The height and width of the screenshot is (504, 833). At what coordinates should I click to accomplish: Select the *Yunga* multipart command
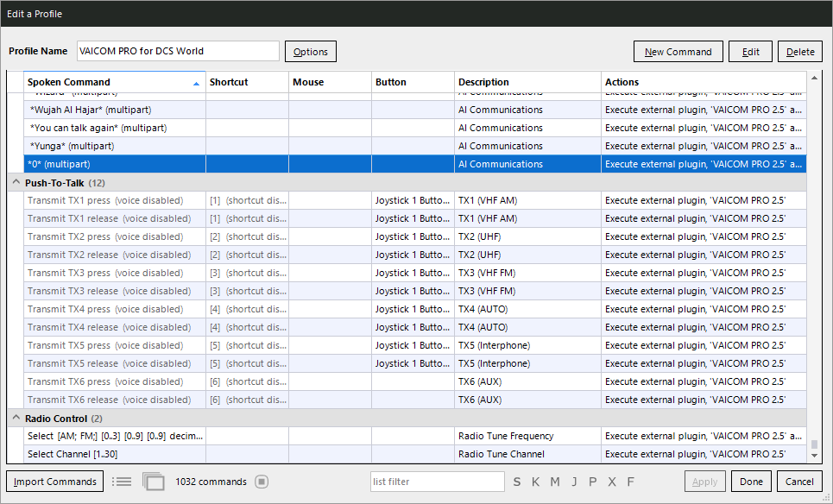pos(415,146)
